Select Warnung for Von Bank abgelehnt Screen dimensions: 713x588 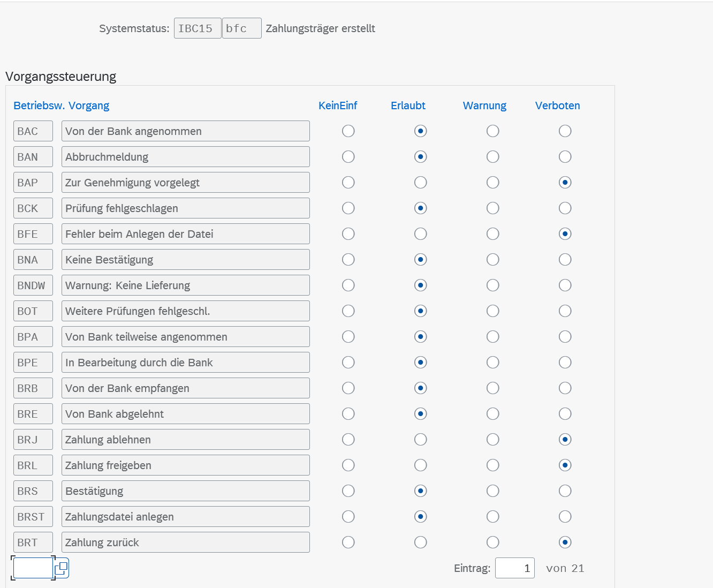coord(492,414)
